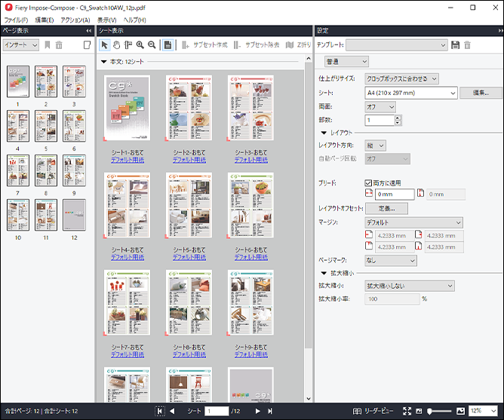Click the zoom in magnifier icon
Screen dimensions: 504x420
click(x=140, y=45)
